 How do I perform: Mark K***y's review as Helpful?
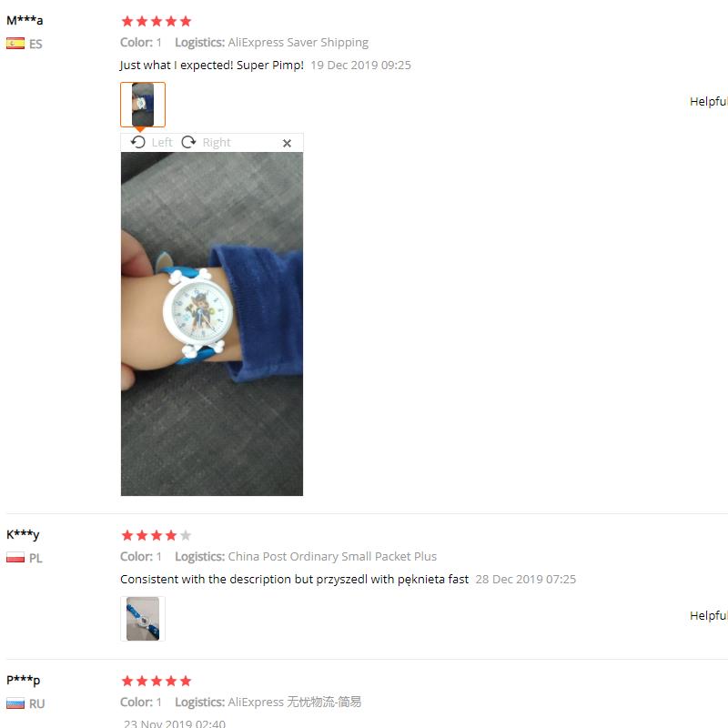tap(709, 615)
